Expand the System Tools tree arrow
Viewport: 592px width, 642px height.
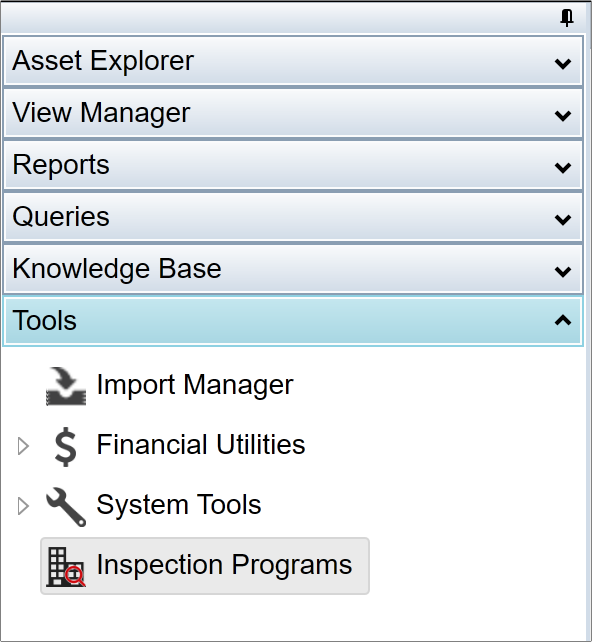tap(23, 506)
